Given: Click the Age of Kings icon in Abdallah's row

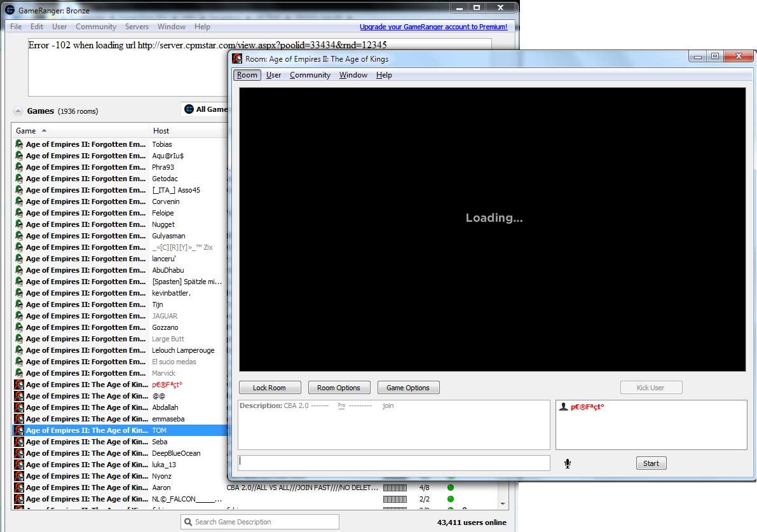Looking at the screenshot, I should point(19,407).
